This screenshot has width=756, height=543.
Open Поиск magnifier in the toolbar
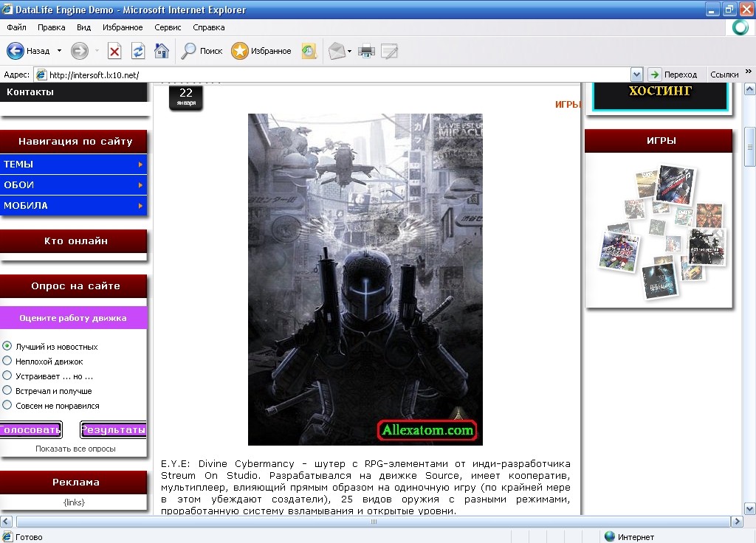(188, 51)
